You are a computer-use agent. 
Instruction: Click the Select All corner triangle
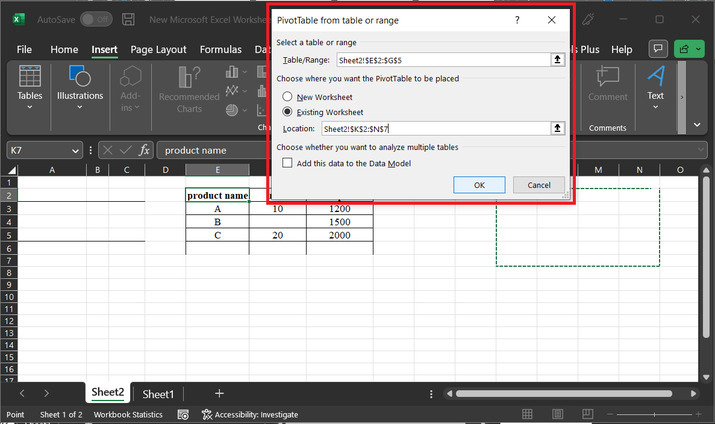(x=11, y=170)
